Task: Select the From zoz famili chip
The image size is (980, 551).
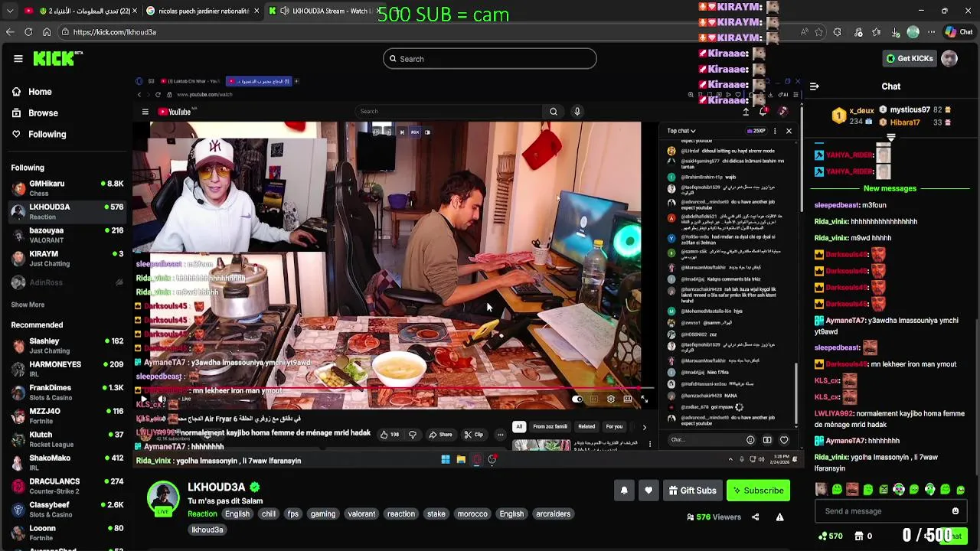Action: click(550, 426)
